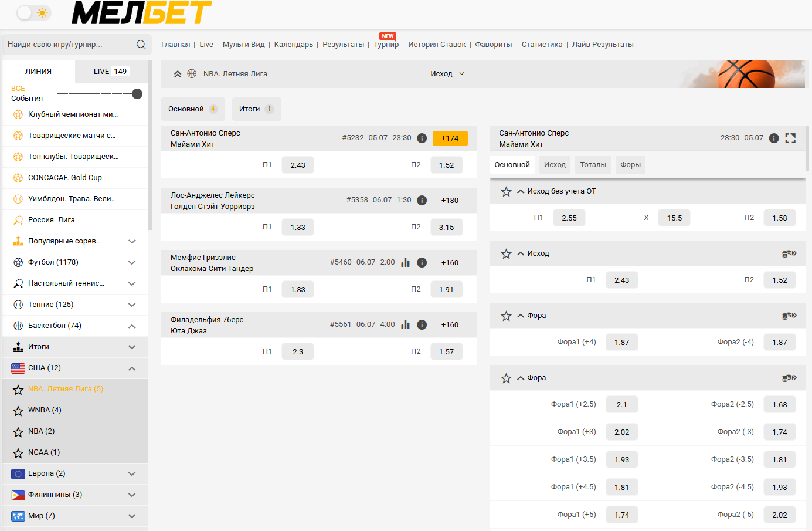Adjust the Все События time slider handle
Image resolution: width=812 pixels, height=531 pixels.
[x=137, y=94]
